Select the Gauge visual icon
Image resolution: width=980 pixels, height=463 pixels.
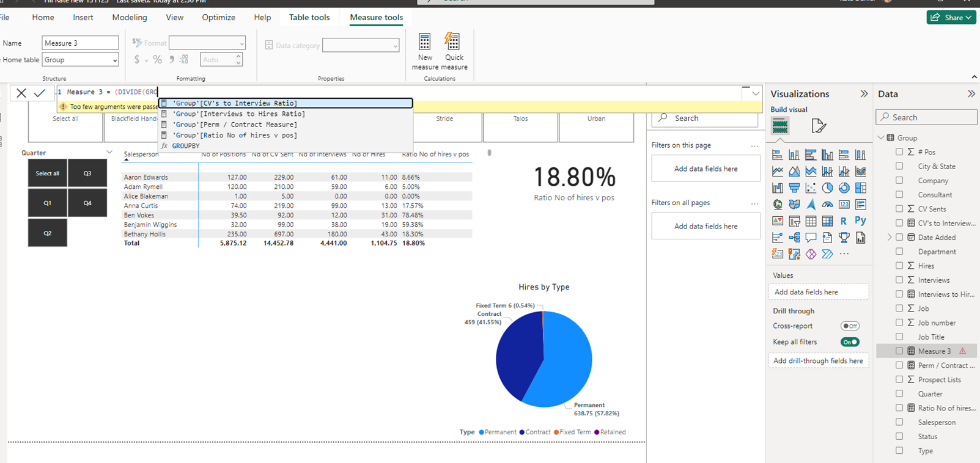click(827, 204)
